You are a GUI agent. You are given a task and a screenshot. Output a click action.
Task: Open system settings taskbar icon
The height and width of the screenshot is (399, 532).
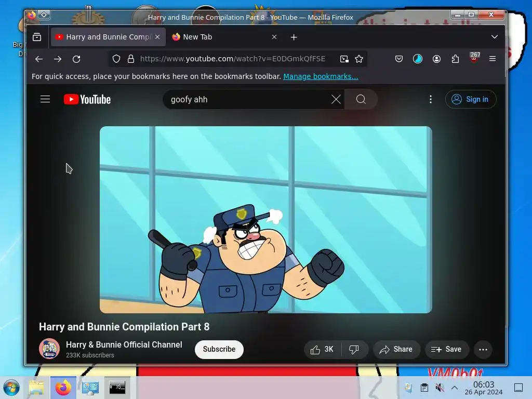pyautogui.click(x=90, y=388)
